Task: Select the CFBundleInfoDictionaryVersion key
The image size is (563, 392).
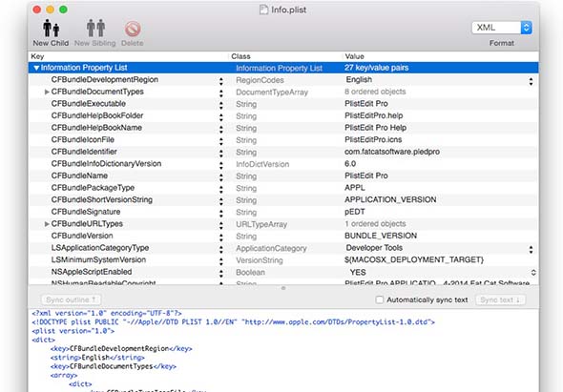Action: (x=106, y=164)
